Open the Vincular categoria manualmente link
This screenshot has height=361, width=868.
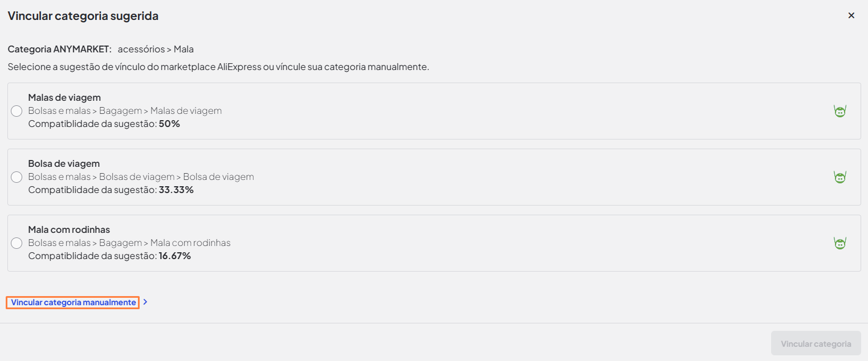click(x=74, y=302)
